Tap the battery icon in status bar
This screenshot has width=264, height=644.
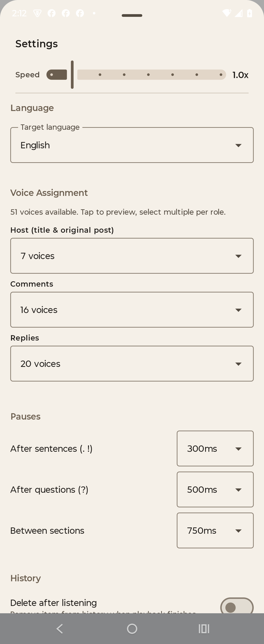pos(250,13)
